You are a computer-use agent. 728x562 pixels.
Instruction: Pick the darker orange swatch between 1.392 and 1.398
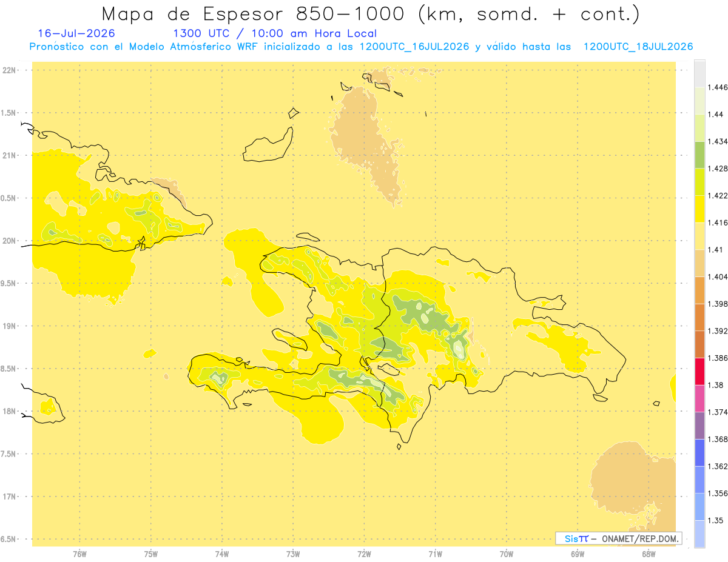coord(699,317)
